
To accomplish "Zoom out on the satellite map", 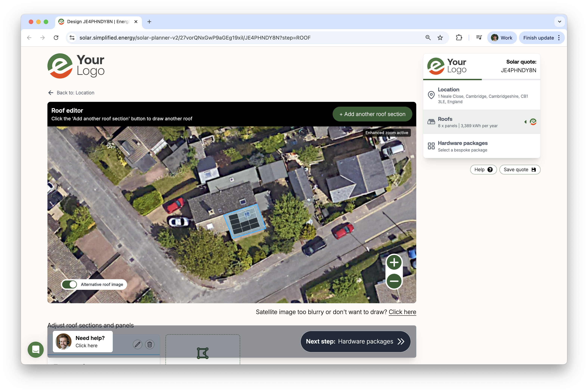I will [394, 281].
